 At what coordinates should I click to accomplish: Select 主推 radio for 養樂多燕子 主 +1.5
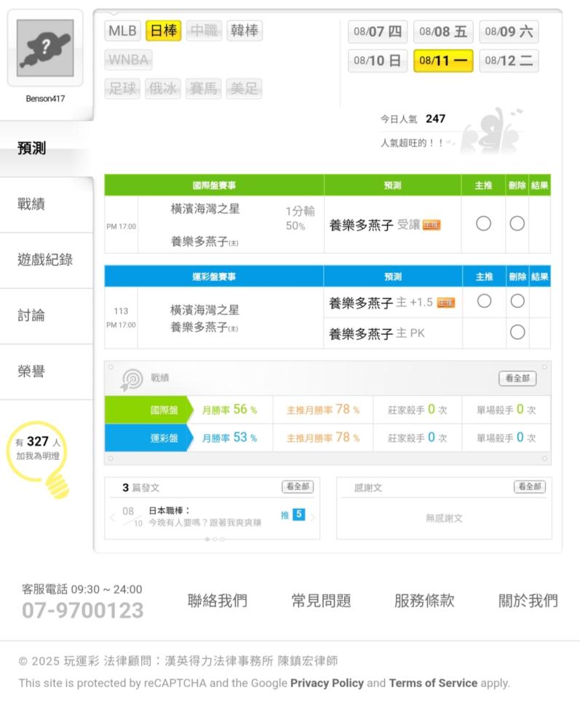point(484,301)
